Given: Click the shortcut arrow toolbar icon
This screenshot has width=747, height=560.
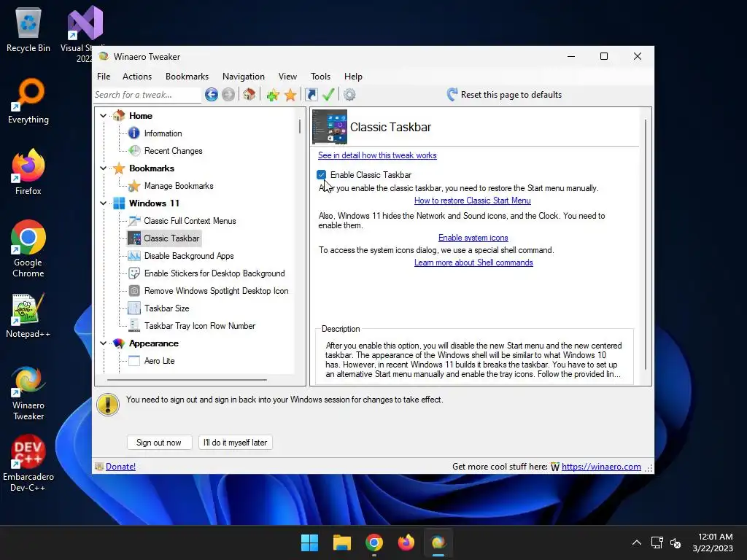Looking at the screenshot, I should (311, 95).
